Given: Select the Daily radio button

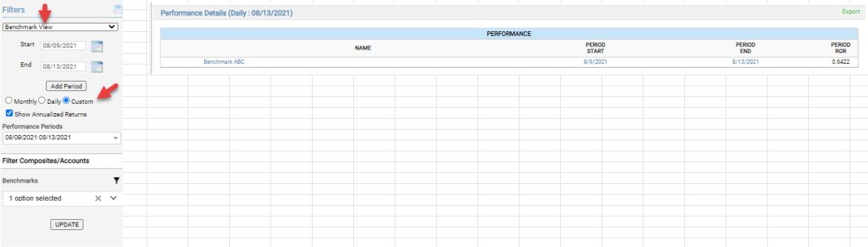Looking at the screenshot, I should point(41,101).
